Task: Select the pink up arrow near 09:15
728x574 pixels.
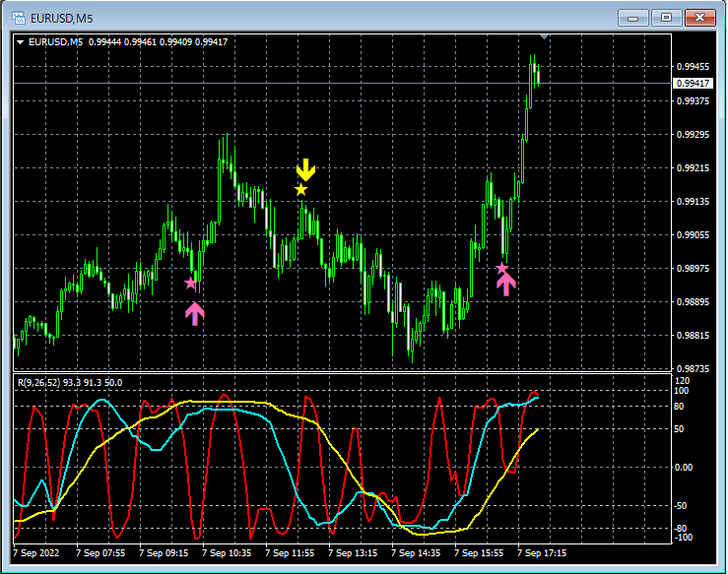Action: click(x=194, y=314)
